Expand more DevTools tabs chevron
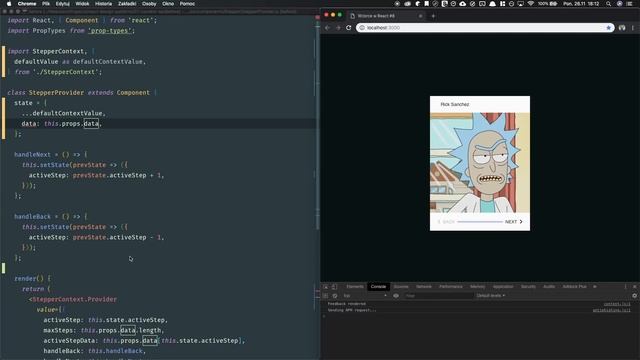Screen dimensions: 640x360 595,287
